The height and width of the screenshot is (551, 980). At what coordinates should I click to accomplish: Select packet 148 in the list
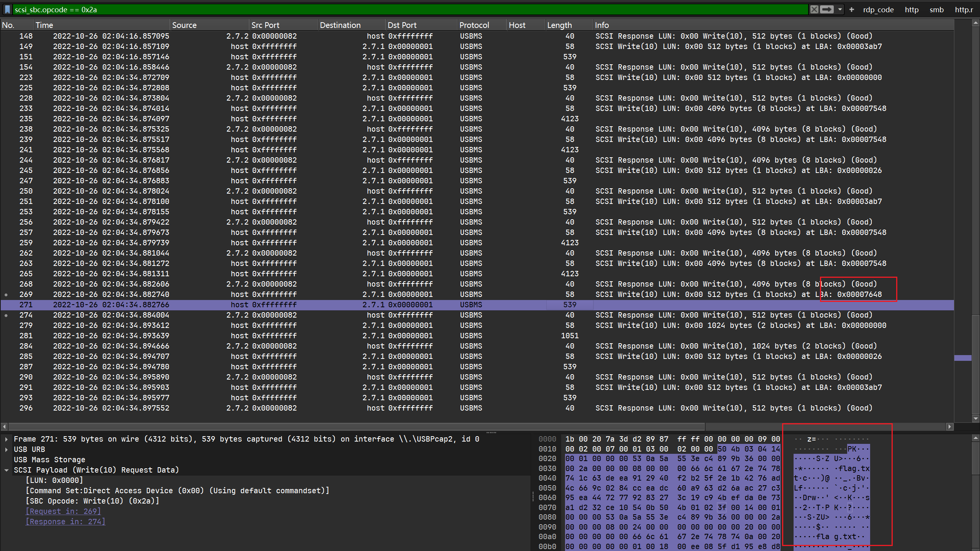coord(477,36)
